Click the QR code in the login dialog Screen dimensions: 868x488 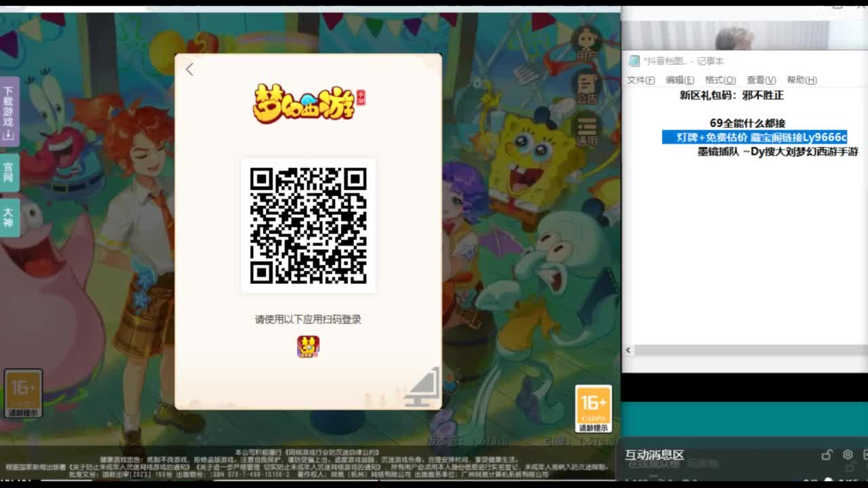click(309, 226)
